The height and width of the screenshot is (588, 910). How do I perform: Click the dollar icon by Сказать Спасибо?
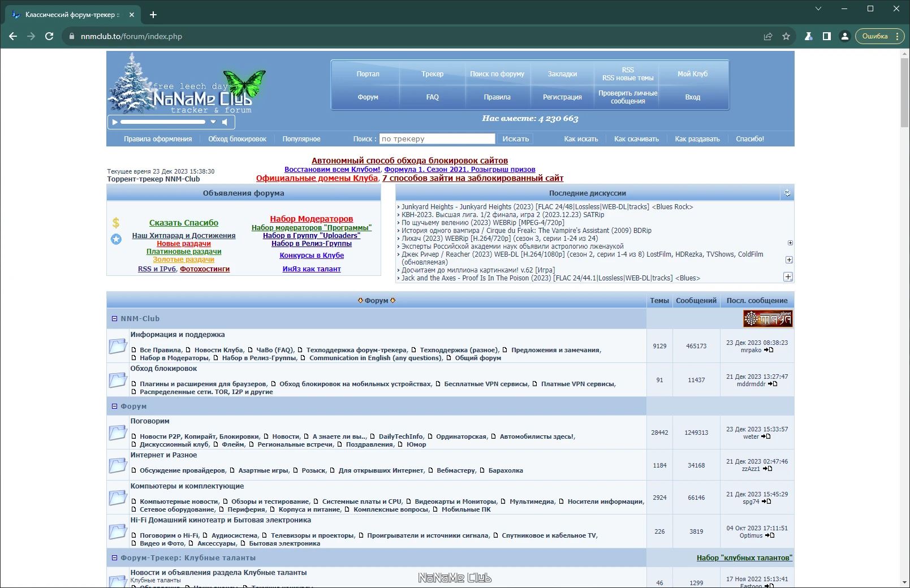coord(116,223)
